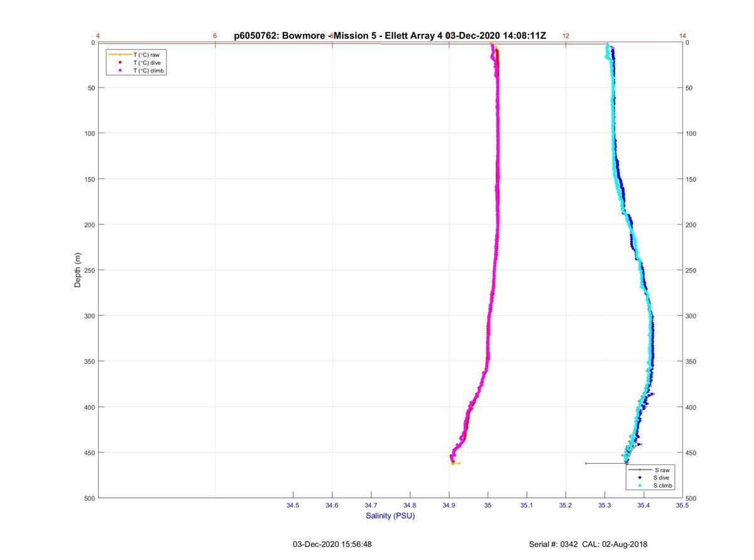
Task: Click the timestamp "03-Dec-2020 15:56:48"
Action: click(x=332, y=544)
